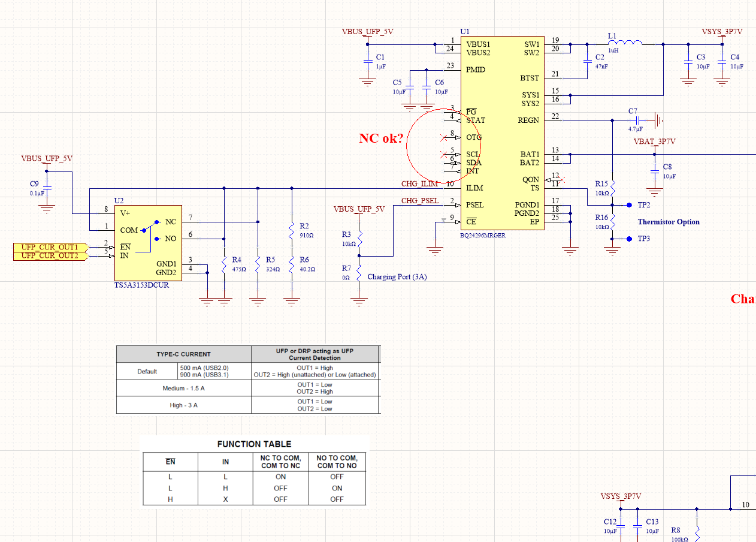This screenshot has height=542, width=756.
Task: Select the 'Thermistor Option' note text
Action: pos(669,222)
